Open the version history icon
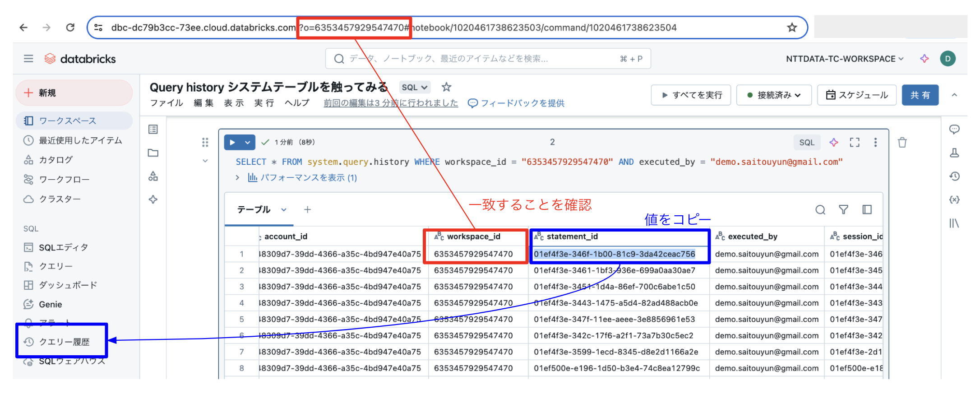The height and width of the screenshot is (399, 980). (954, 176)
